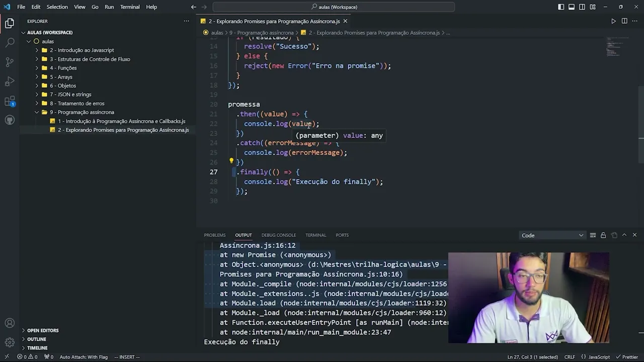Open the Terminal menu
The width and height of the screenshot is (644, 362).
tap(130, 7)
